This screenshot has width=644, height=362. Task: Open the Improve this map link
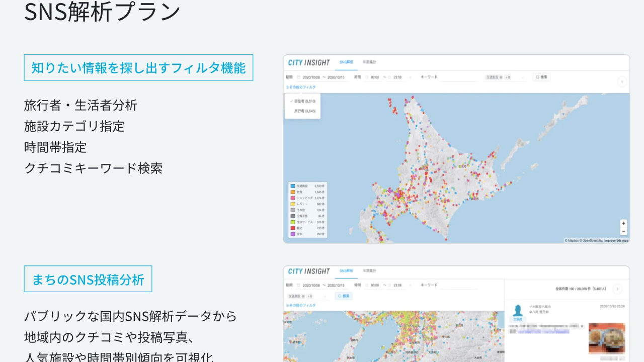click(x=616, y=241)
